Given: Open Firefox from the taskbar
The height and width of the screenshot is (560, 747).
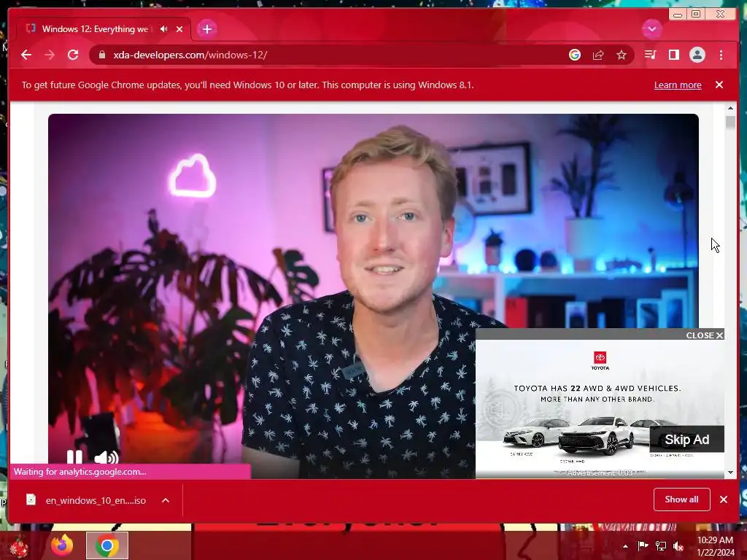Looking at the screenshot, I should [62, 545].
